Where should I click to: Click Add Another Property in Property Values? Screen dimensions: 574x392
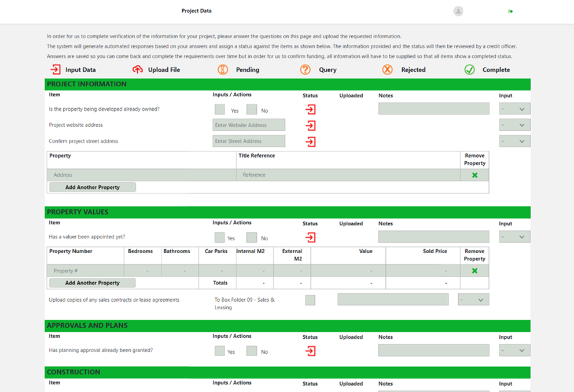pos(93,283)
